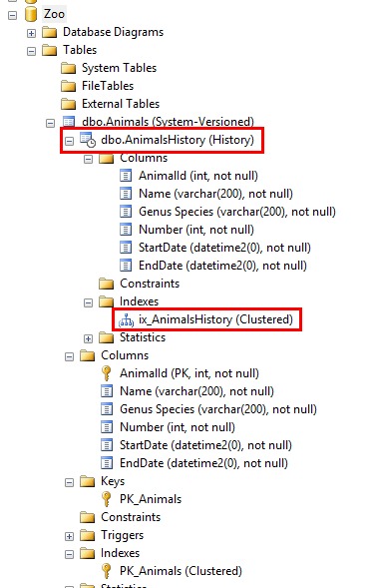This screenshot has height=588, width=371.
Task: Click key icon for AnimalId (PK, int, not null)
Action: tap(107, 373)
